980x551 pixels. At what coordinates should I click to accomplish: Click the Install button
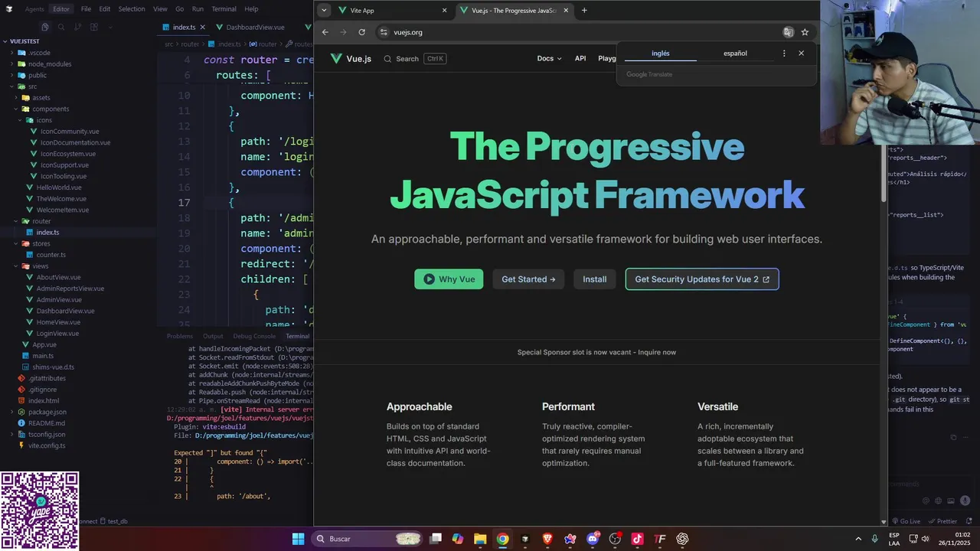tap(594, 279)
